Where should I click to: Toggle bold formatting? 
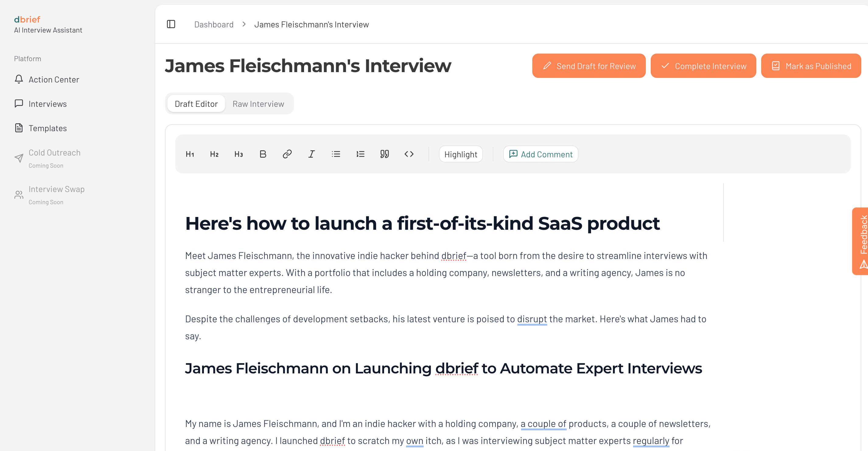coord(263,154)
